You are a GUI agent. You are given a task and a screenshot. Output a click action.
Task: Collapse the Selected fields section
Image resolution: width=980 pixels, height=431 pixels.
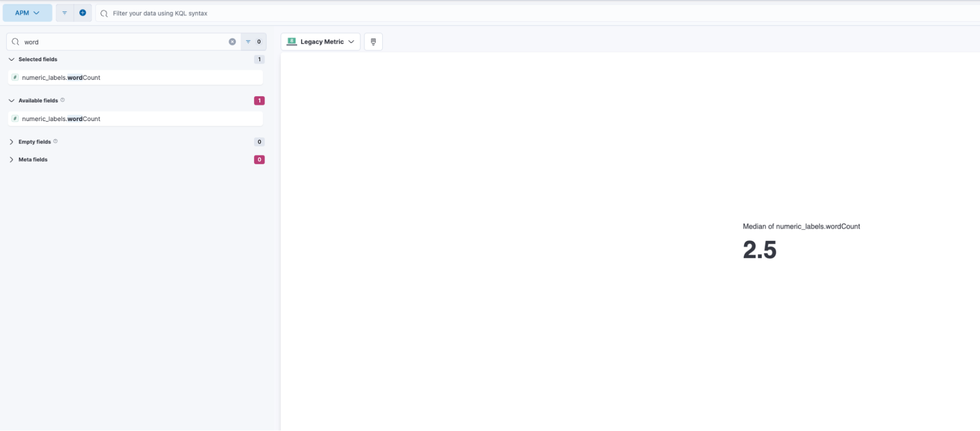click(x=12, y=59)
